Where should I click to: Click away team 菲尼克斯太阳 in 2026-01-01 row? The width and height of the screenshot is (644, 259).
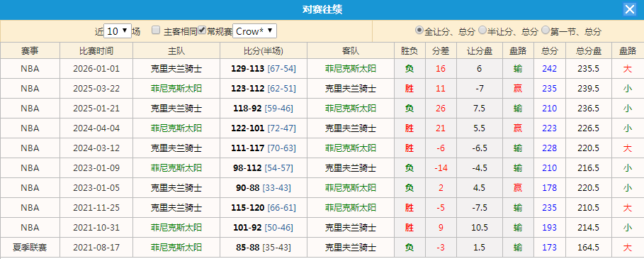pyautogui.click(x=351, y=69)
